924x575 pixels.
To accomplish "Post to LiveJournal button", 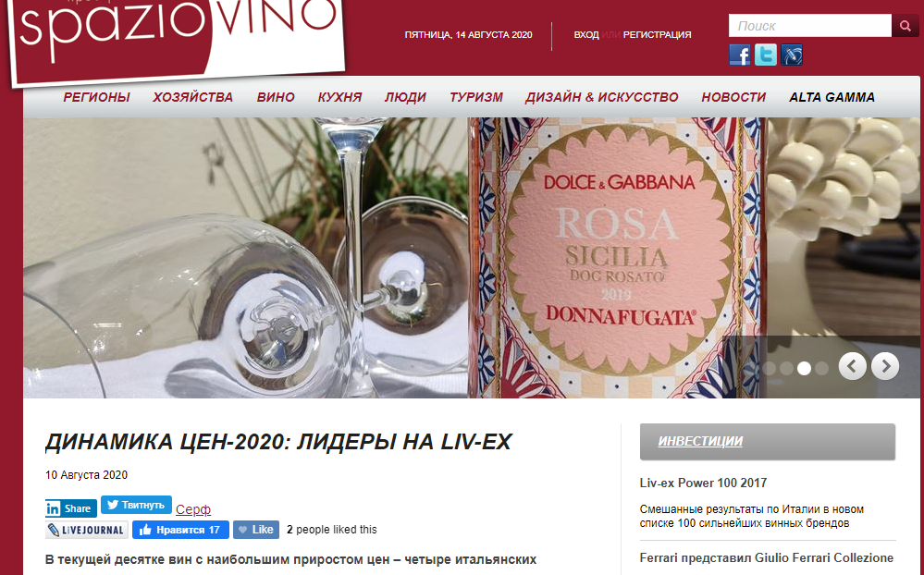I will click(x=87, y=530).
